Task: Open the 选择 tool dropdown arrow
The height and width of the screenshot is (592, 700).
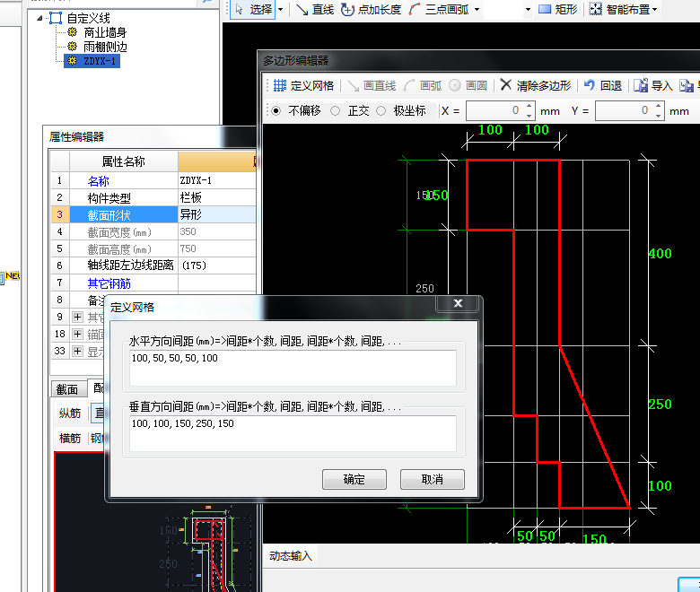Action: point(280,9)
